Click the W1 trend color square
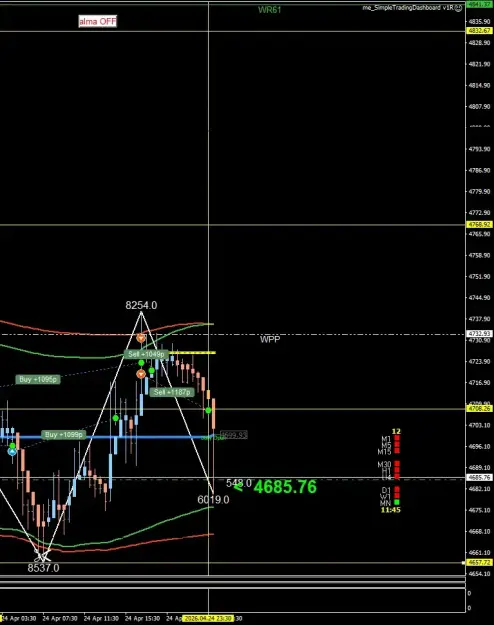The height and width of the screenshot is (625, 494). 397,496
